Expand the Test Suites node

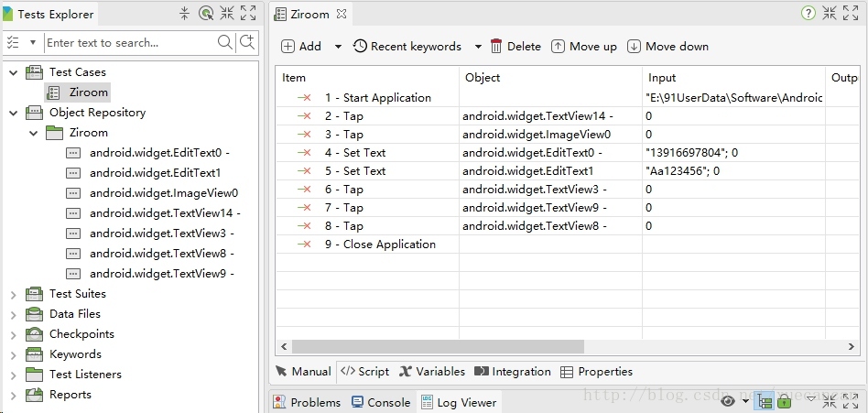coord(14,295)
